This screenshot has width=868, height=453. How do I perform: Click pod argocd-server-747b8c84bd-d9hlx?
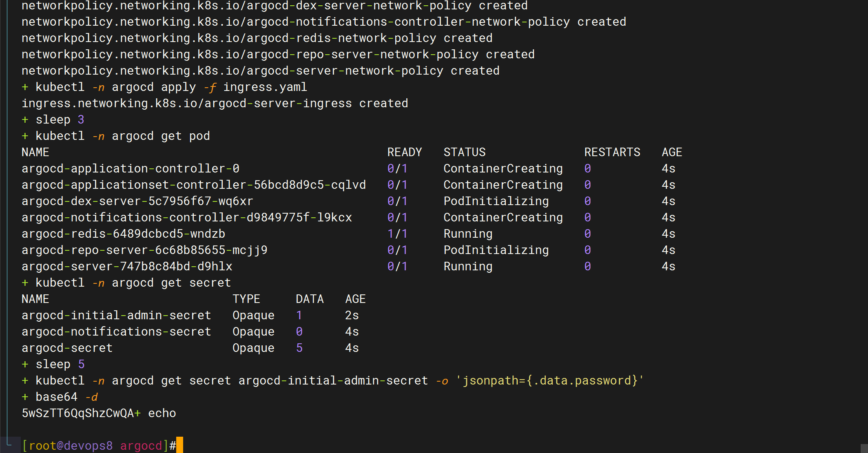tap(127, 266)
